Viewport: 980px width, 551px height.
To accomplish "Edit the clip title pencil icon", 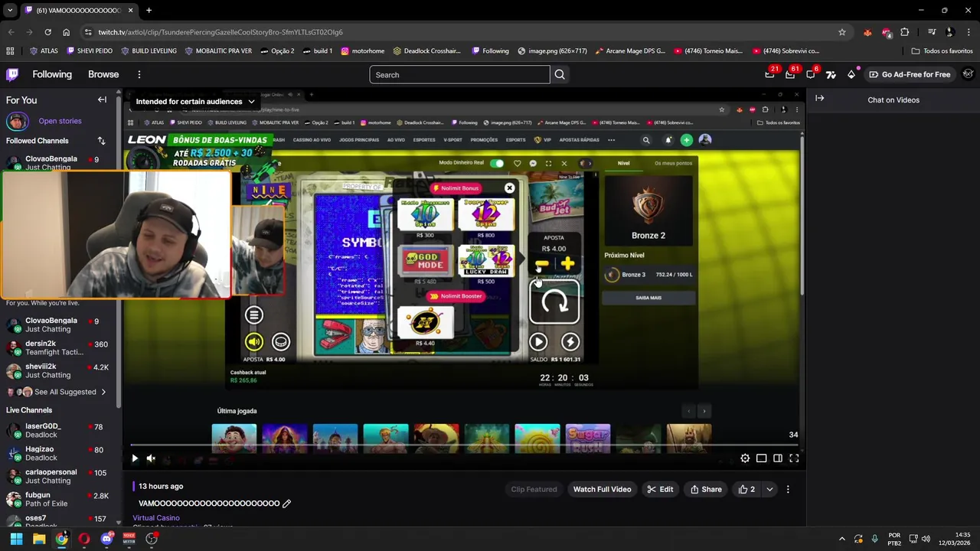I will point(286,504).
